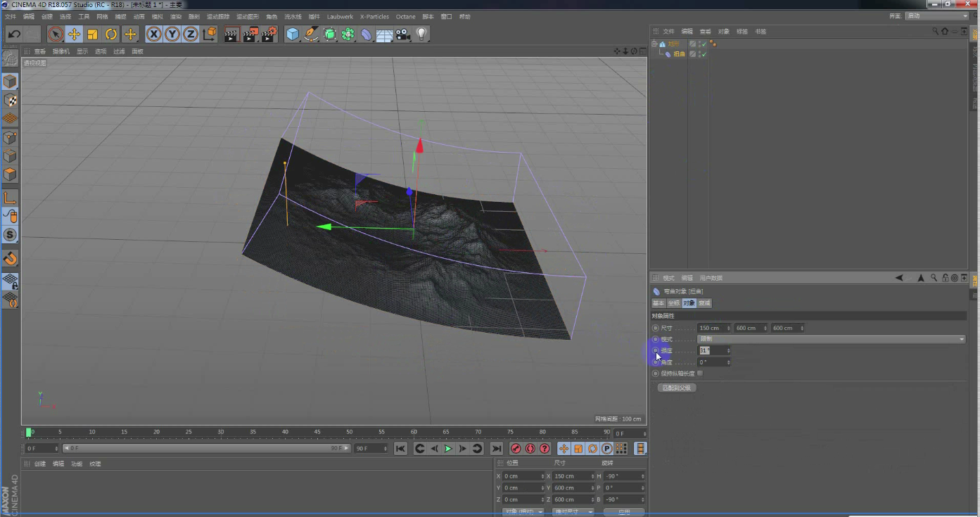Enable the 保持纵轴长度 checkbox

700,374
